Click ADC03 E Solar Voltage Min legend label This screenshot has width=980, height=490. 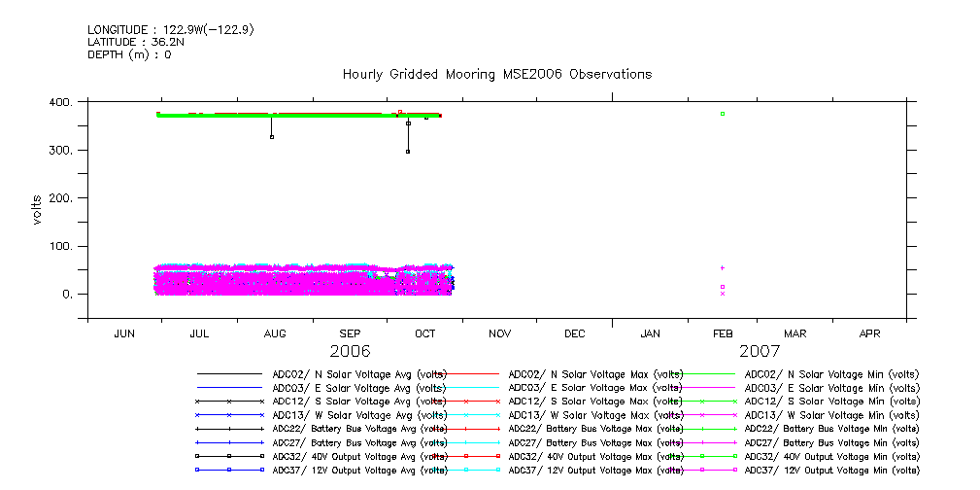click(830, 388)
